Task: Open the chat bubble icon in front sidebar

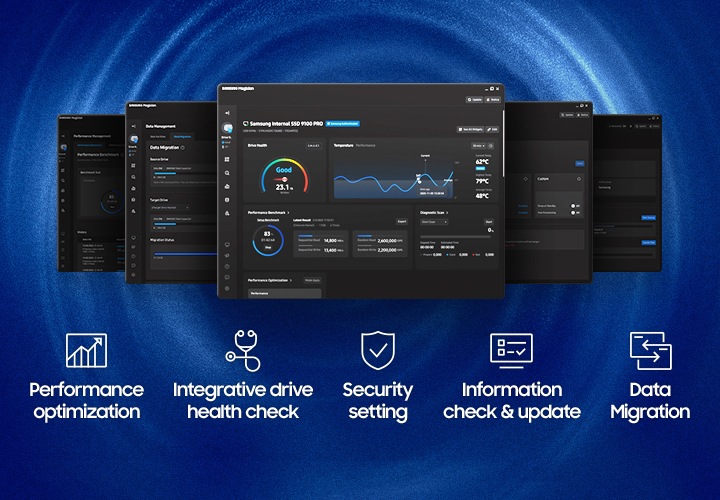Action: [x=227, y=277]
